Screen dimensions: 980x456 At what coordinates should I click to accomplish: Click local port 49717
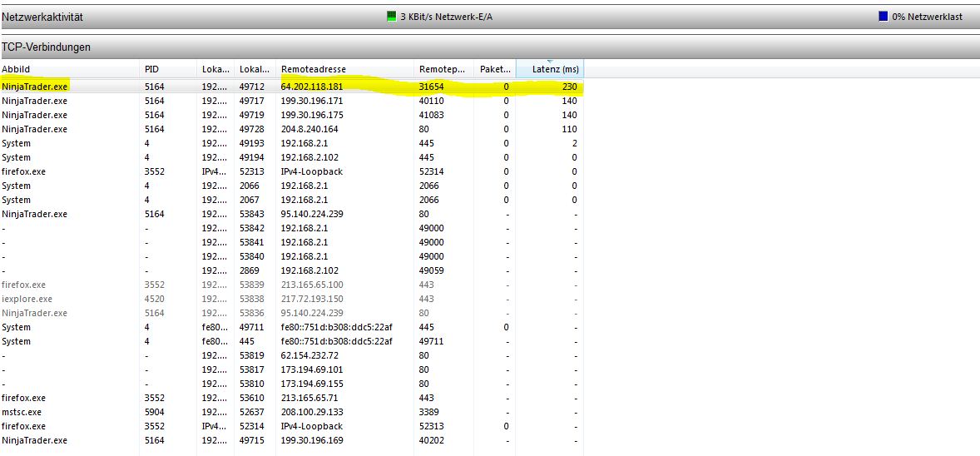[x=252, y=101]
